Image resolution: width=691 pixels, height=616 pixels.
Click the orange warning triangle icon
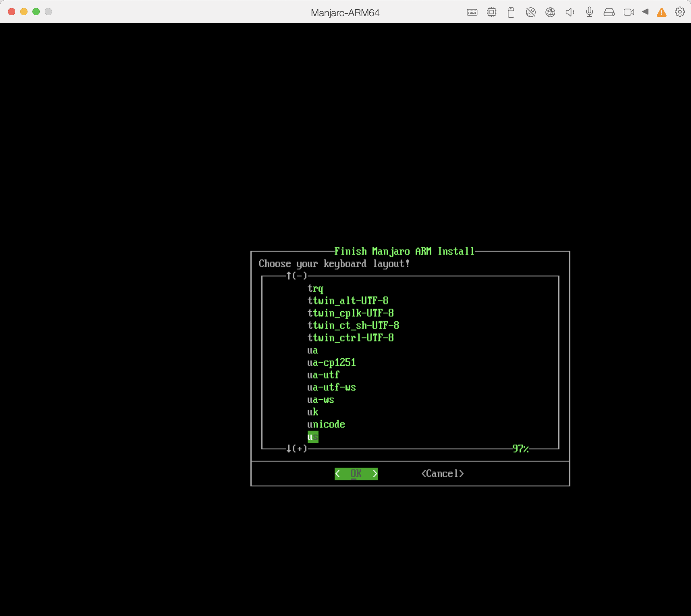click(662, 13)
